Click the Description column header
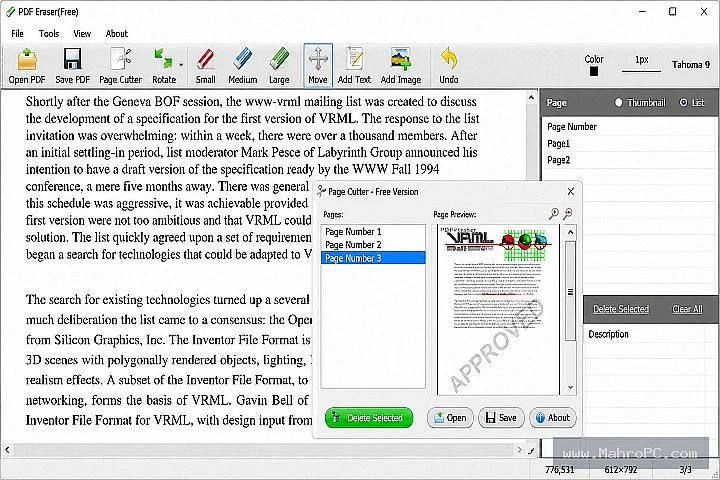The width and height of the screenshot is (720, 480). [608, 334]
